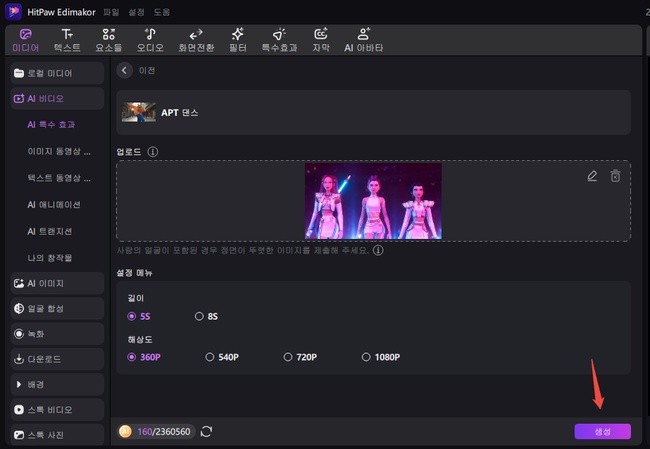Click the HitPaw Edimakor logo icon
This screenshot has width=650, height=449.
tap(13, 12)
